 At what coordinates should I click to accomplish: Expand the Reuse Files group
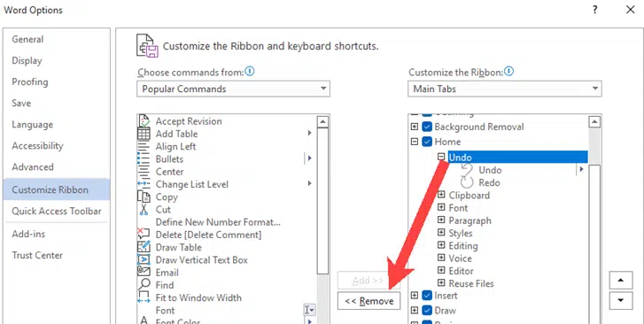441,283
